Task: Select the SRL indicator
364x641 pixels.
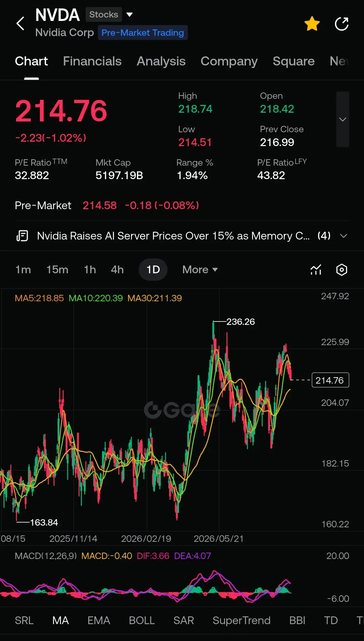Action: [x=24, y=620]
